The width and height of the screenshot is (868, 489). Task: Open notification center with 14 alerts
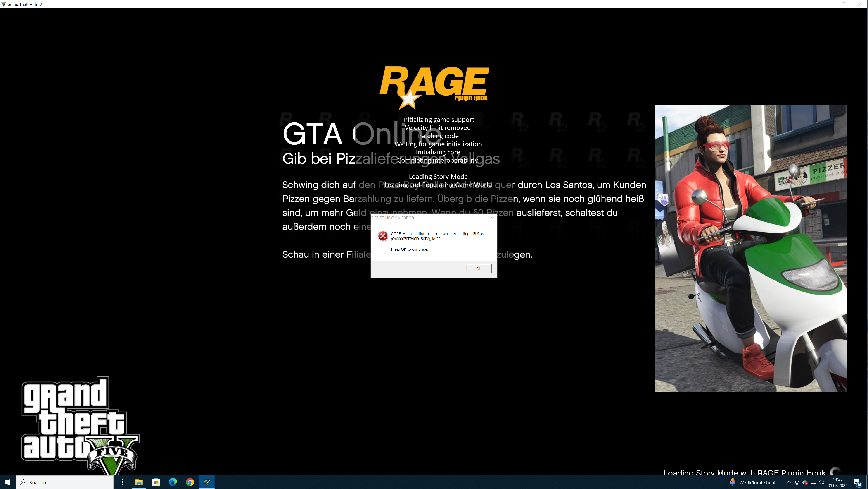[x=858, y=483]
